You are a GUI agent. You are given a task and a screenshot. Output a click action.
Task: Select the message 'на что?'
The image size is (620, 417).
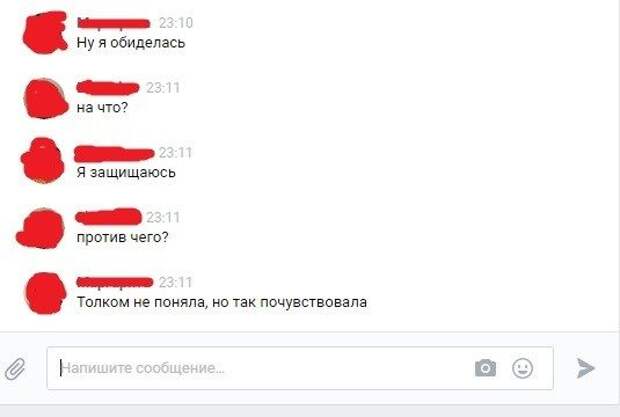coord(102,107)
